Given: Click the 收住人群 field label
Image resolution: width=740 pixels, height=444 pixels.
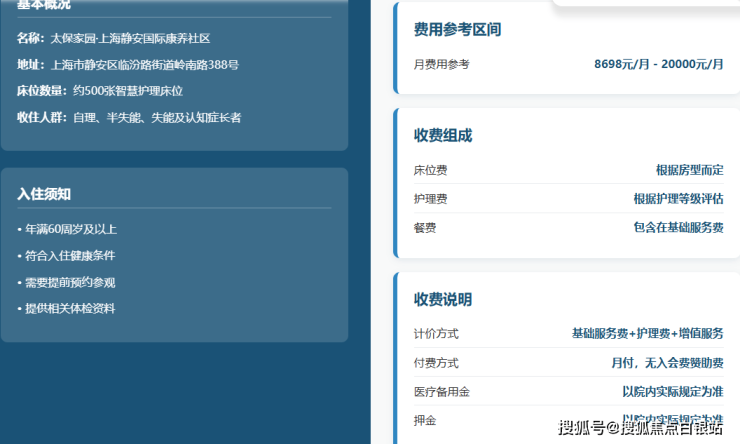Looking at the screenshot, I should click(x=42, y=117).
